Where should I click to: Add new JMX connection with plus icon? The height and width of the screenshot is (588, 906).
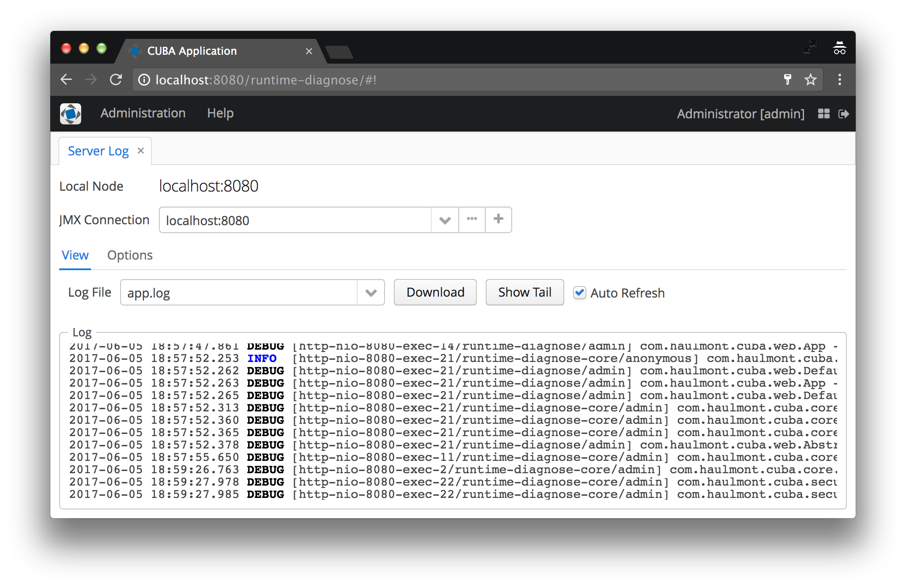498,219
